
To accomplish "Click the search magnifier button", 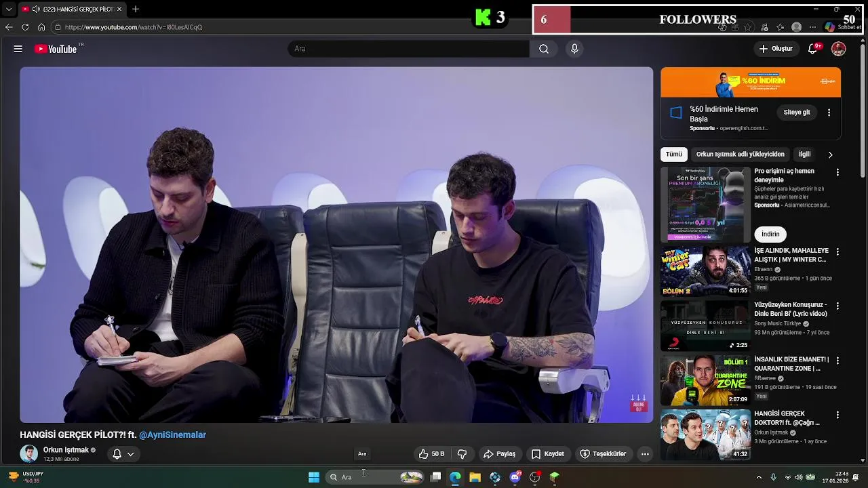I will tap(544, 49).
